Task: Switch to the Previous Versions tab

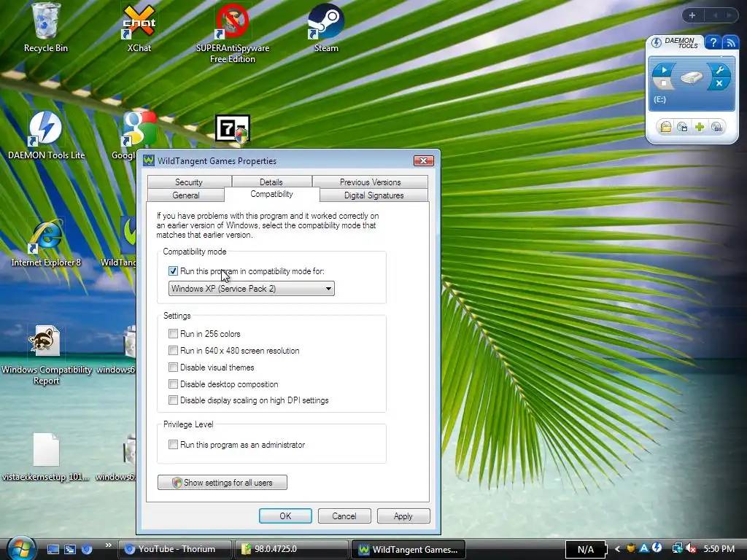Action: tap(370, 182)
